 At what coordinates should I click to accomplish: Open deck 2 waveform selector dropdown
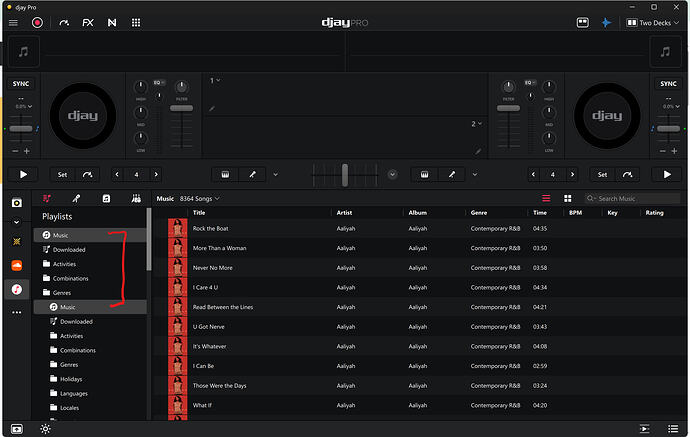tap(476, 124)
